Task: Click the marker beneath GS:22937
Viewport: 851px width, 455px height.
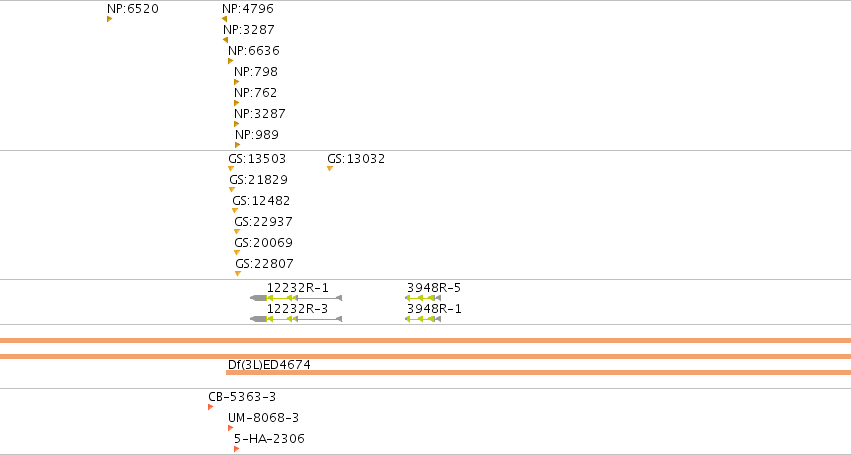Action: coord(237,232)
